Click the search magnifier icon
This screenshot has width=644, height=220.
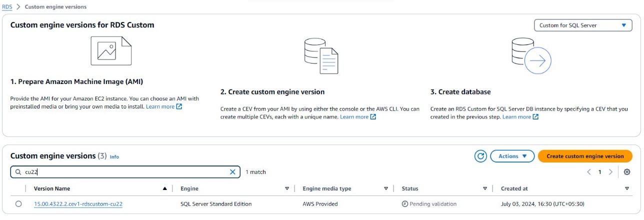(x=18, y=172)
